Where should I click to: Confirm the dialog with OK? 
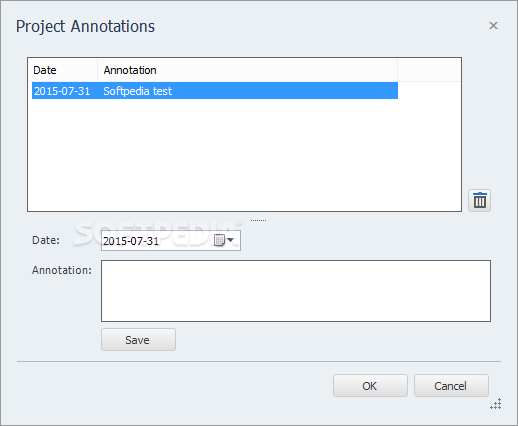pyautogui.click(x=370, y=386)
